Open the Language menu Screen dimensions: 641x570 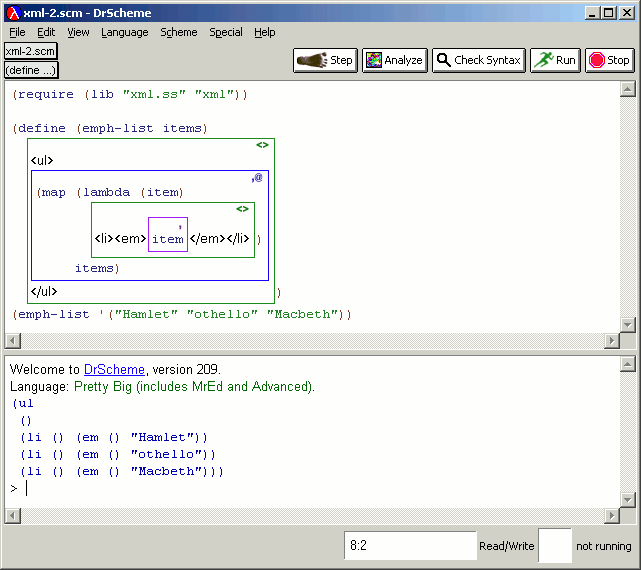[x=125, y=32]
